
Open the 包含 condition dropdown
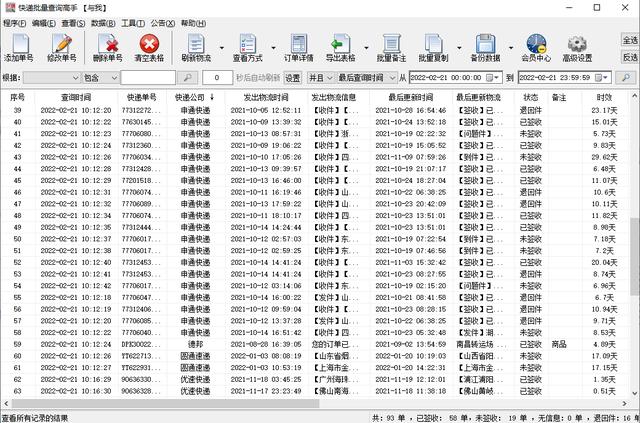click(x=100, y=78)
